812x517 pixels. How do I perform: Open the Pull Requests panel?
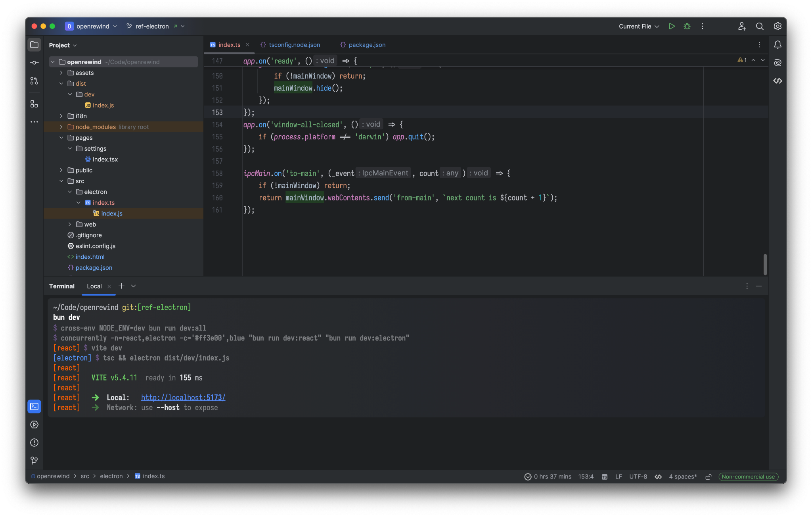tap(34, 81)
